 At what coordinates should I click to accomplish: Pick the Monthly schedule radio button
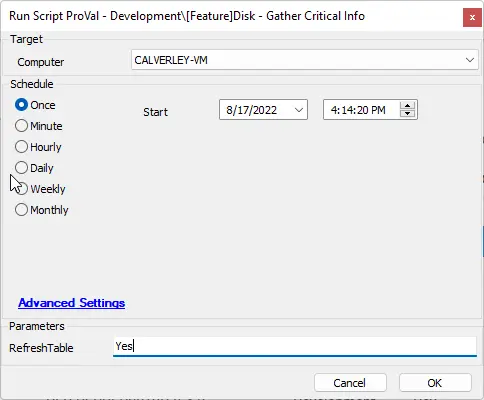coord(21,210)
